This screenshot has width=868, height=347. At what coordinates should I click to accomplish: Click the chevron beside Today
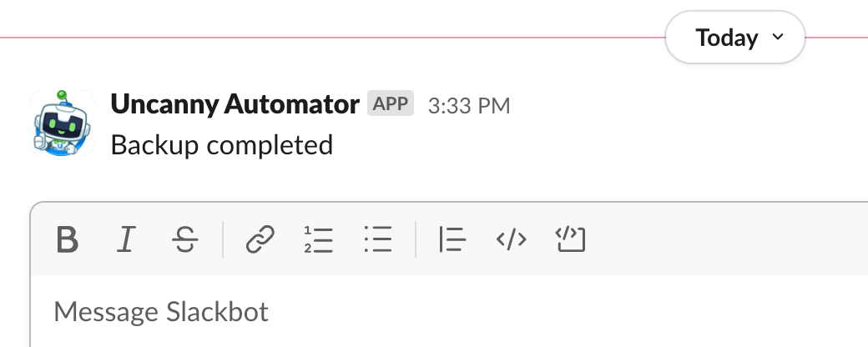(x=778, y=38)
